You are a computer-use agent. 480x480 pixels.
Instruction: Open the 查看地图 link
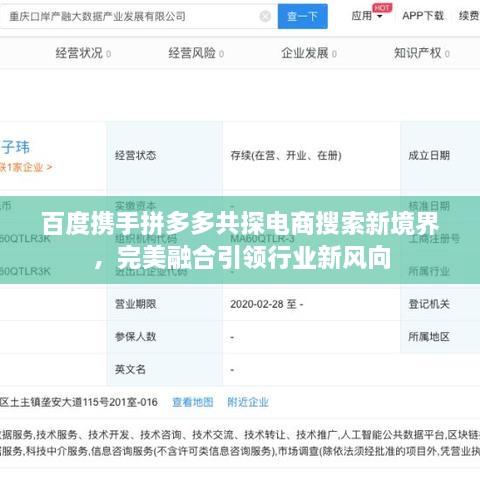[193, 402]
